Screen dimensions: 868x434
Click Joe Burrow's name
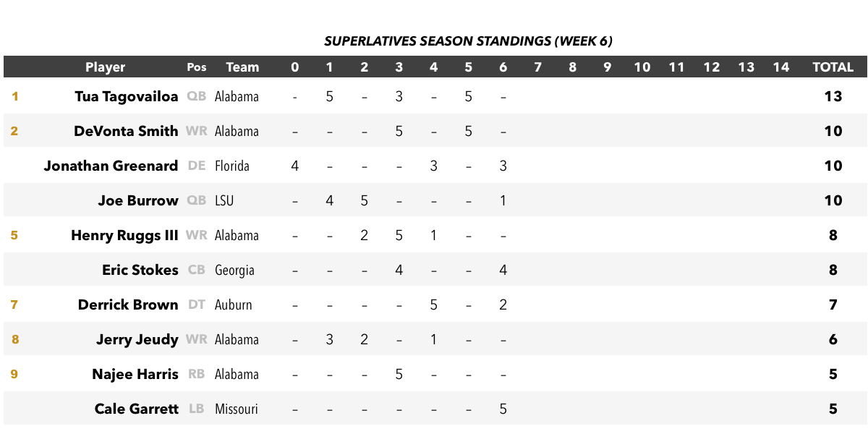click(x=138, y=200)
